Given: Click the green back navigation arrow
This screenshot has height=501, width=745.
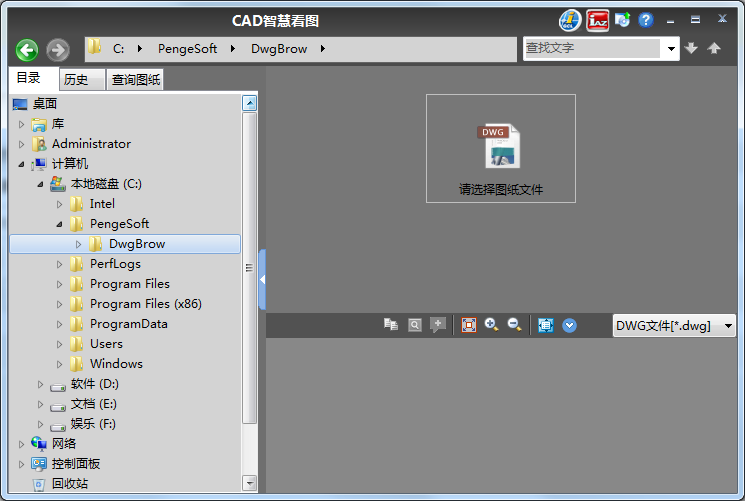Looking at the screenshot, I should [27, 49].
